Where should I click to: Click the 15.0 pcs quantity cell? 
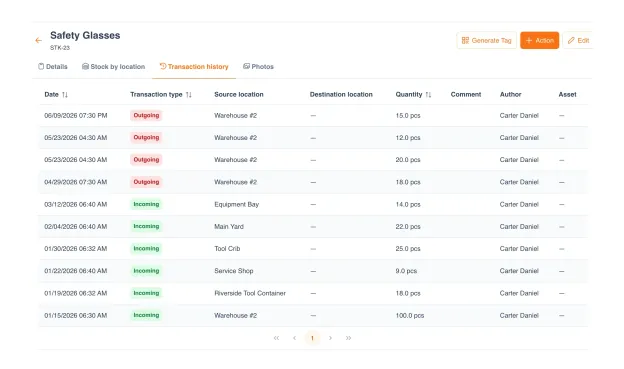point(408,115)
